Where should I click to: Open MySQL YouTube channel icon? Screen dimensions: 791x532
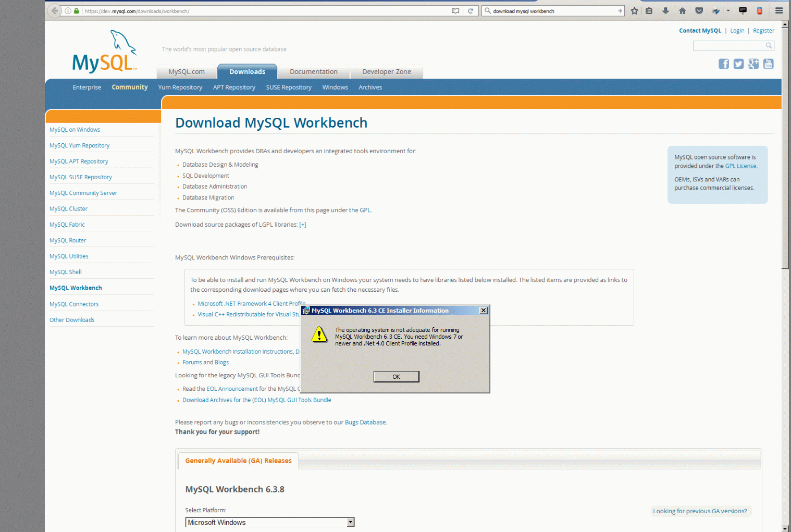tap(769, 64)
